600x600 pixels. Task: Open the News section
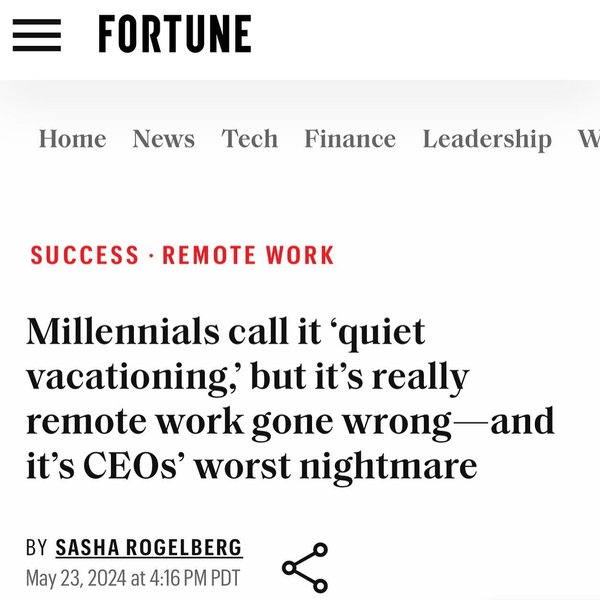(164, 139)
